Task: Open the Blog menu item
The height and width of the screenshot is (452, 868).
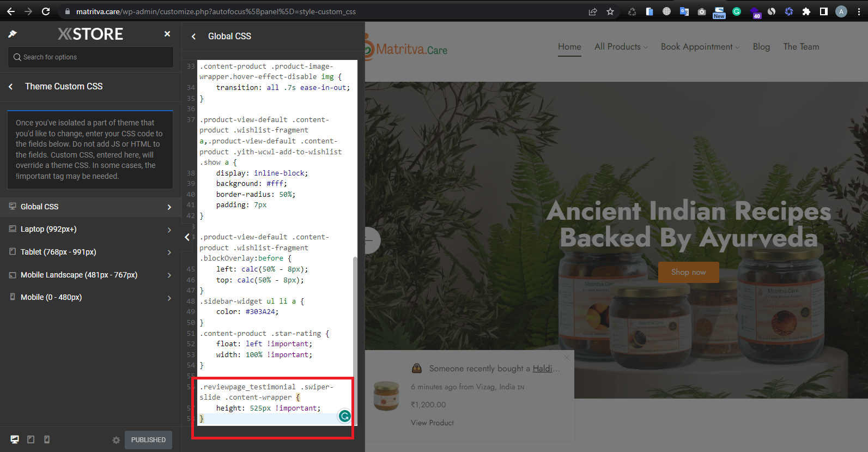Action: click(761, 47)
